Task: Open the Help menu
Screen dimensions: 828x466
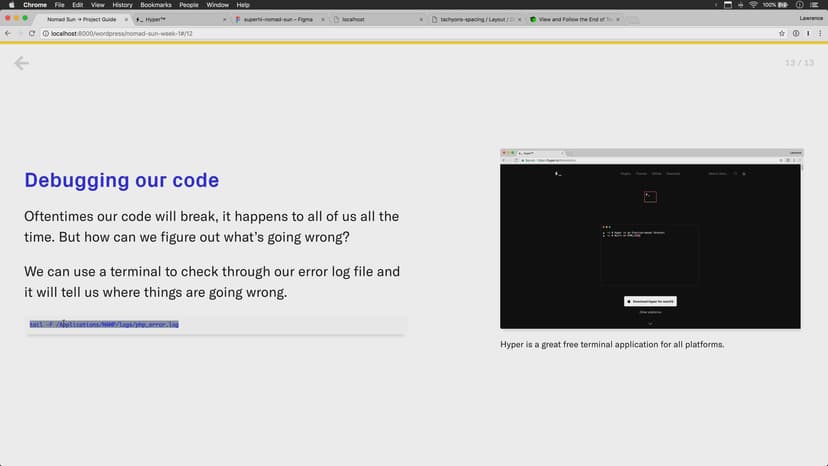Action: click(x=243, y=5)
